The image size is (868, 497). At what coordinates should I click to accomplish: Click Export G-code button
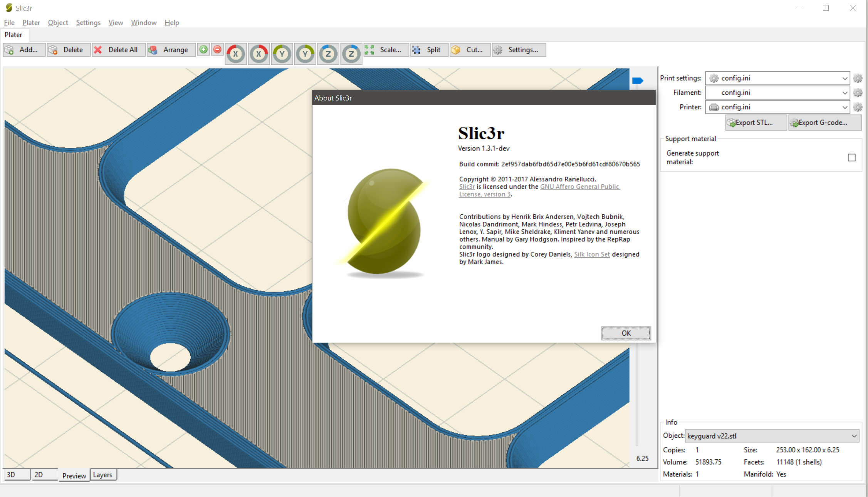(x=824, y=122)
